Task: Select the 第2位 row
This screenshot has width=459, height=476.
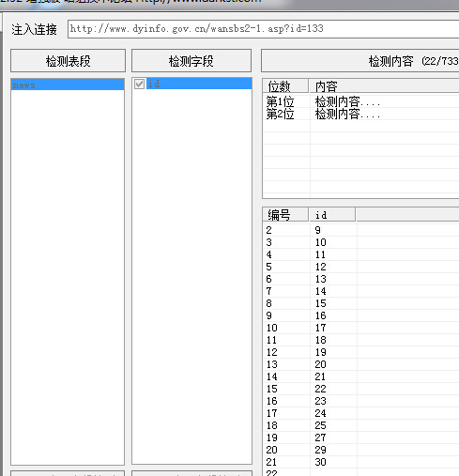Action: pos(361,114)
